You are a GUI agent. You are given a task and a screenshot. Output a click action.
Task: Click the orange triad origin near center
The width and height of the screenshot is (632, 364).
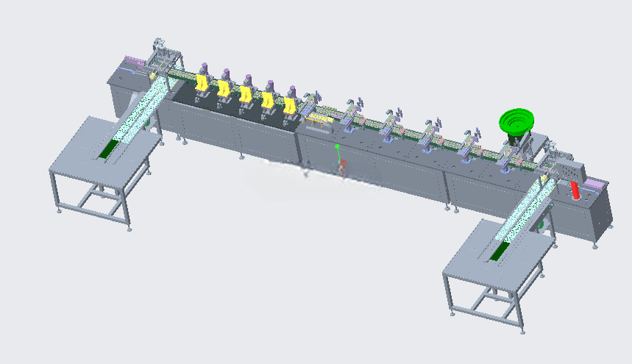[x=342, y=166]
